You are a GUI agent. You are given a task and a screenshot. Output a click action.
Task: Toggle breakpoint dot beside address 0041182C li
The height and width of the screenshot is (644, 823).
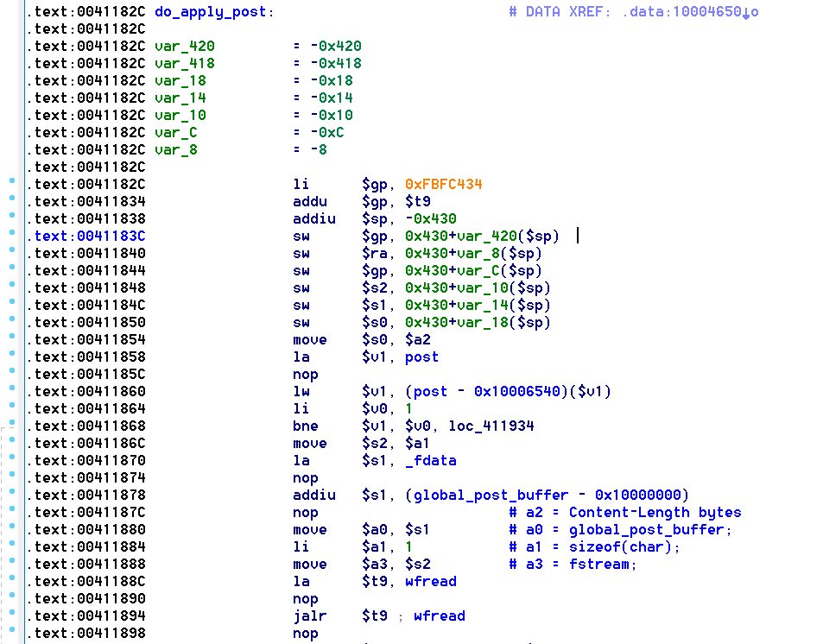[12, 180]
